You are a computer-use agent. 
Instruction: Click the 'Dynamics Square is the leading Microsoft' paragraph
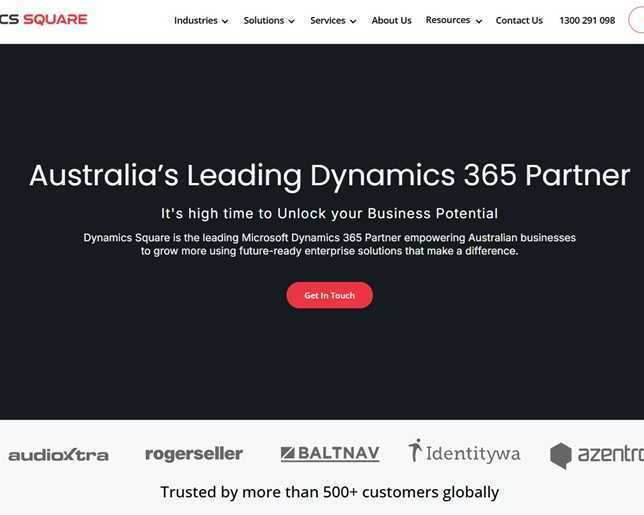tap(330, 244)
